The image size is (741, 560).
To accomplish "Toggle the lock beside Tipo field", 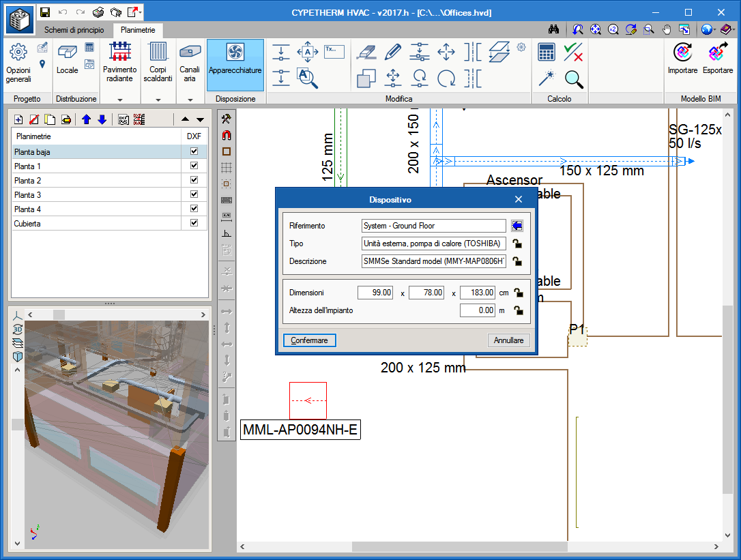I will [517, 244].
